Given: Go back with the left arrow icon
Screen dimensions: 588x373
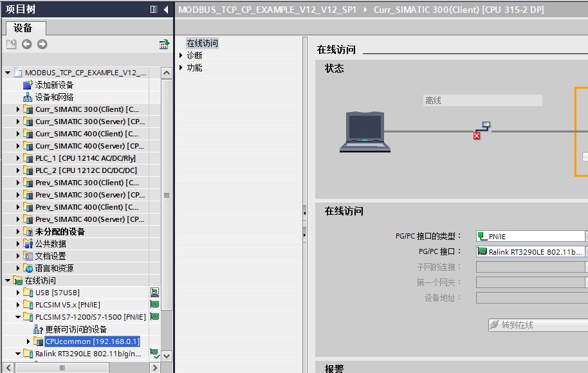Looking at the screenshot, I should click(26, 44).
